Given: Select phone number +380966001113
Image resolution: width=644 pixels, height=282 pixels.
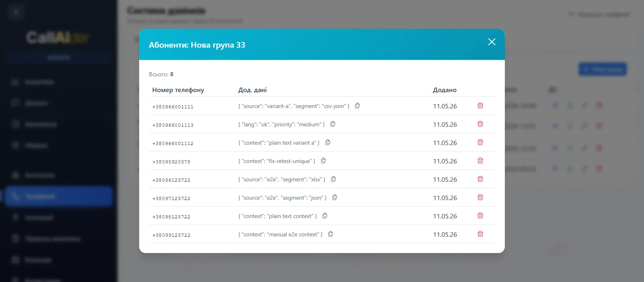Looking at the screenshot, I should click(173, 125).
